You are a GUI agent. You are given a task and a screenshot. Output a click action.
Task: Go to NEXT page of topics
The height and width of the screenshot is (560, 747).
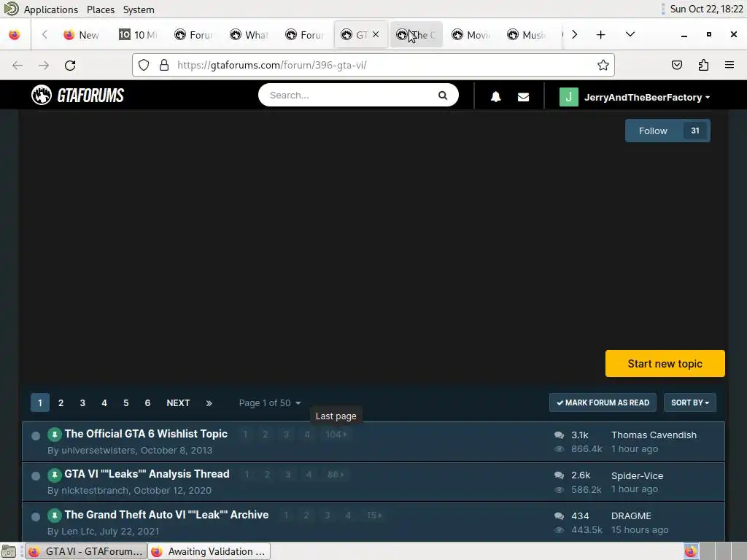point(178,402)
